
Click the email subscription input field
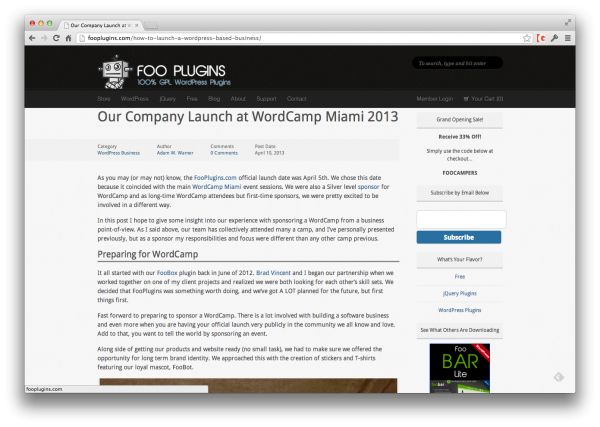(x=461, y=220)
